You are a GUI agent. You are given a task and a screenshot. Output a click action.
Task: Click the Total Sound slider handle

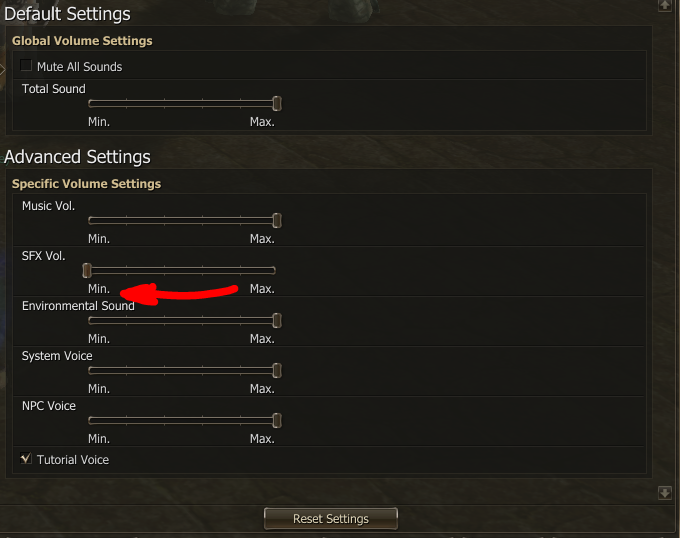click(x=277, y=104)
